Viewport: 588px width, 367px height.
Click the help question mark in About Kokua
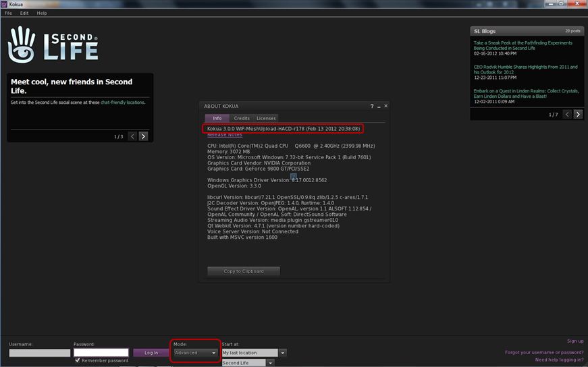tap(372, 107)
